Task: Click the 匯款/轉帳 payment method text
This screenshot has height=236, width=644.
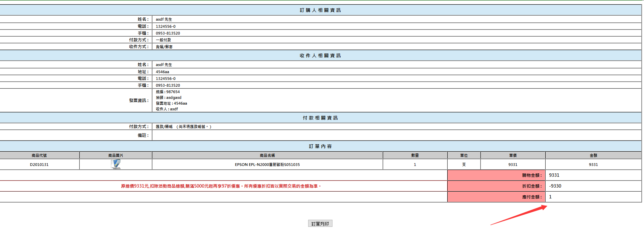Action: [x=164, y=127]
